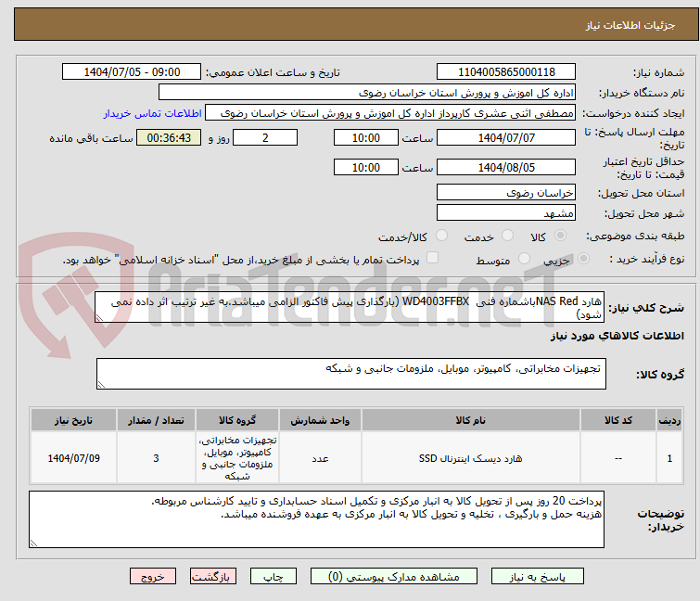Click the استان محل تحویل field خراسان رضوی
Image resolution: width=700 pixels, height=601 pixels.
(x=506, y=192)
